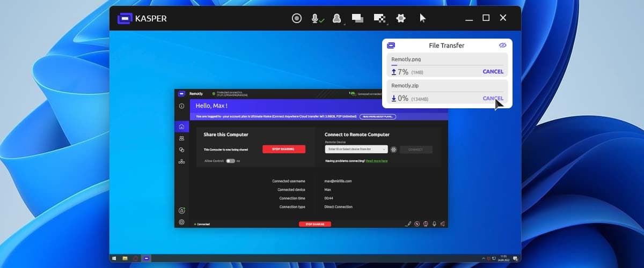Image resolution: width=644 pixels, height=268 pixels.
Task: Click Read More About Plans button
Action: pyautogui.click(x=378, y=116)
